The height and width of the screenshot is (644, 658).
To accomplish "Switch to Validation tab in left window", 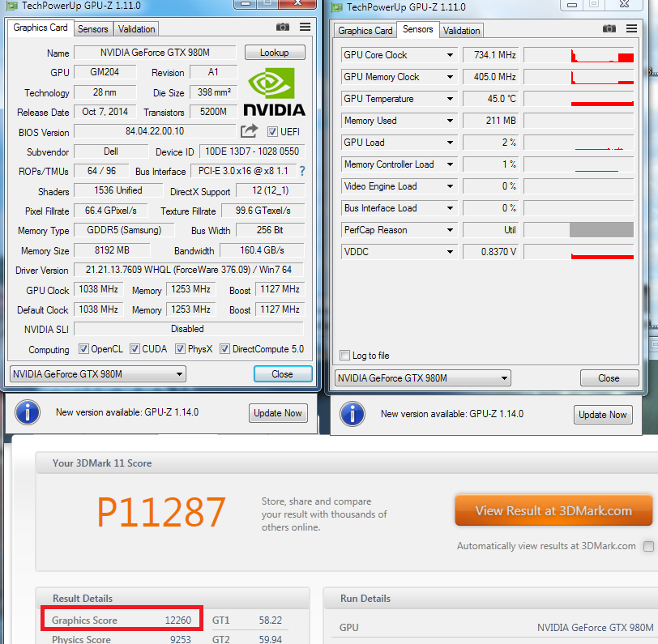I will pyautogui.click(x=136, y=29).
